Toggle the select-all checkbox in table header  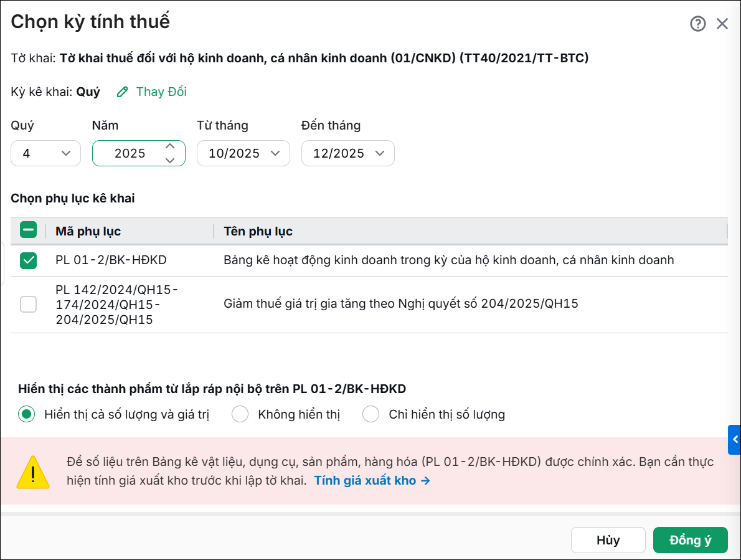[x=29, y=230]
